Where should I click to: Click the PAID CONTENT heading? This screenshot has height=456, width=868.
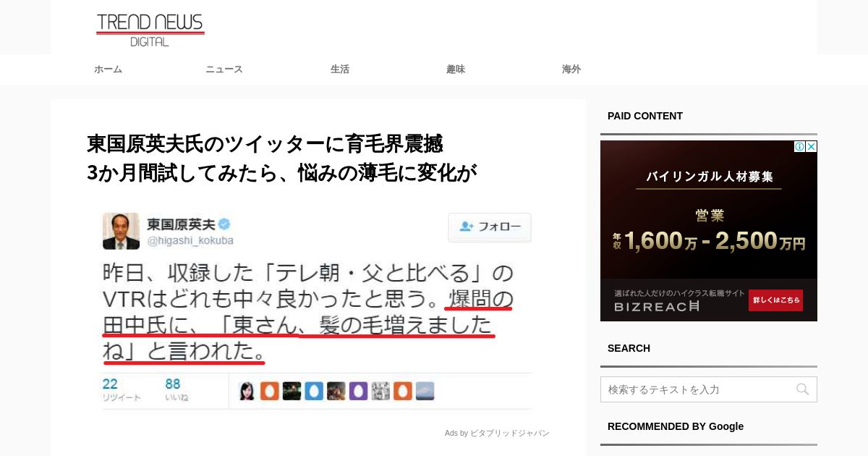click(x=645, y=116)
